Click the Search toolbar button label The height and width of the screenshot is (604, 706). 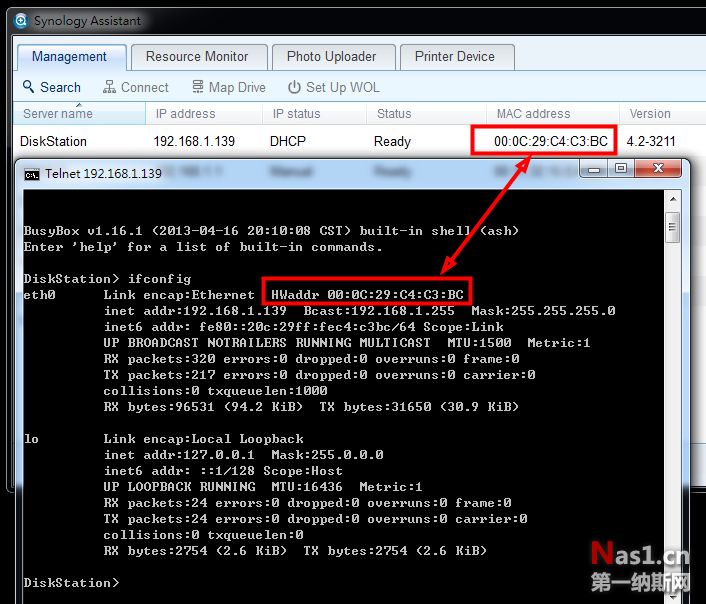pyautogui.click(x=60, y=87)
